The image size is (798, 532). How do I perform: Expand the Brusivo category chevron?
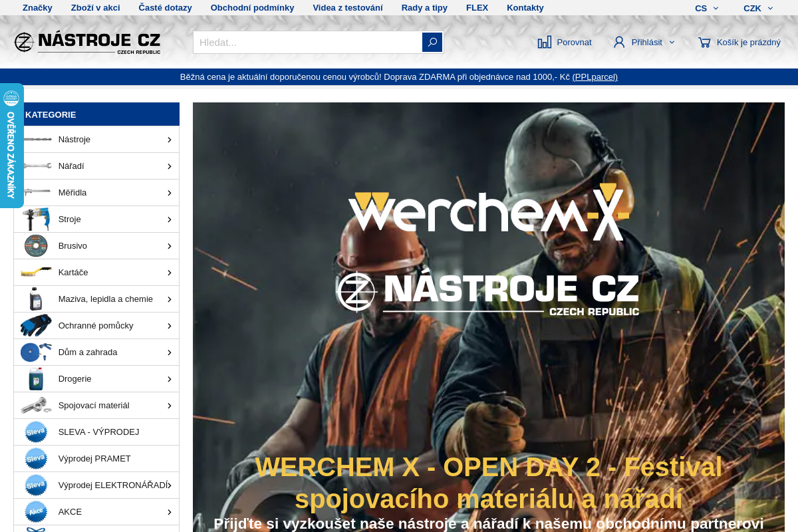coord(170,246)
